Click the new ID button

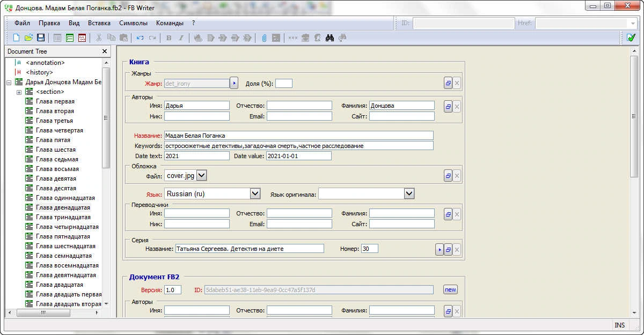pyautogui.click(x=450, y=290)
